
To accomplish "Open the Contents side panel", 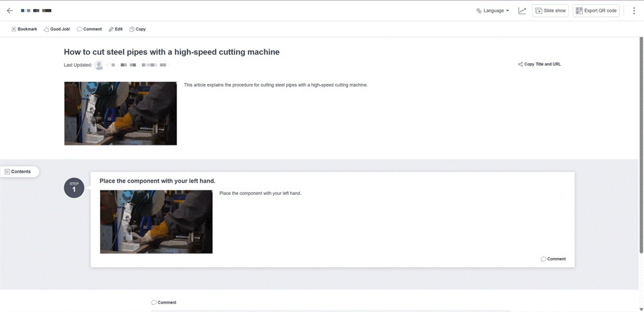I will point(18,172).
